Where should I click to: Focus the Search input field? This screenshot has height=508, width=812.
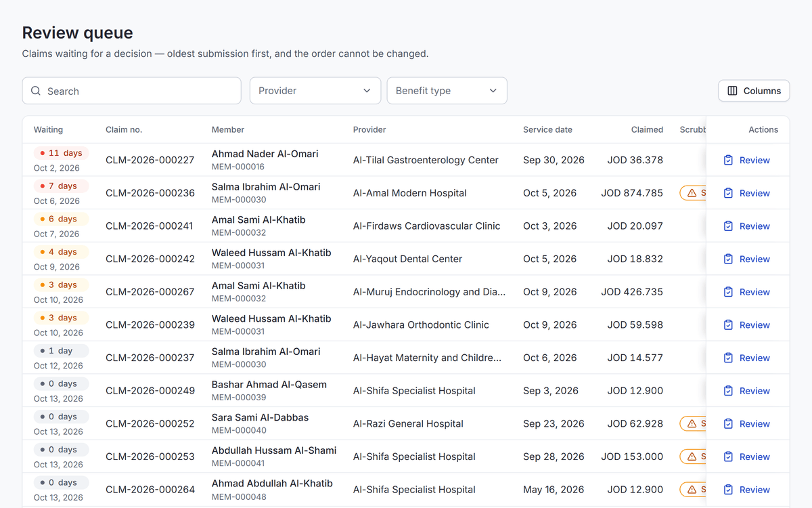click(132, 91)
